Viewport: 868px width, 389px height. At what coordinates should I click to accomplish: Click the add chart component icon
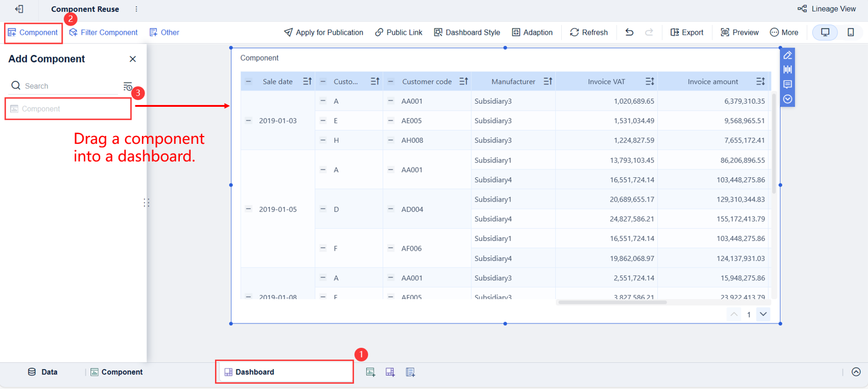click(x=371, y=372)
